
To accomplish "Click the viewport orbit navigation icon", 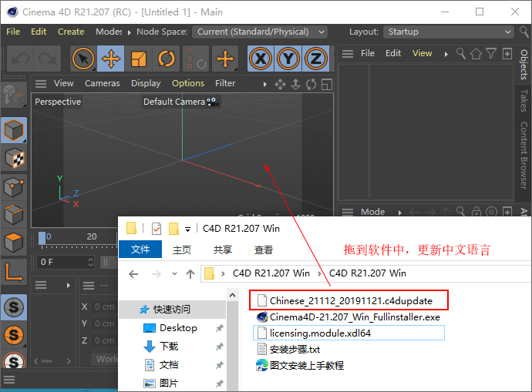I will click(x=311, y=85).
